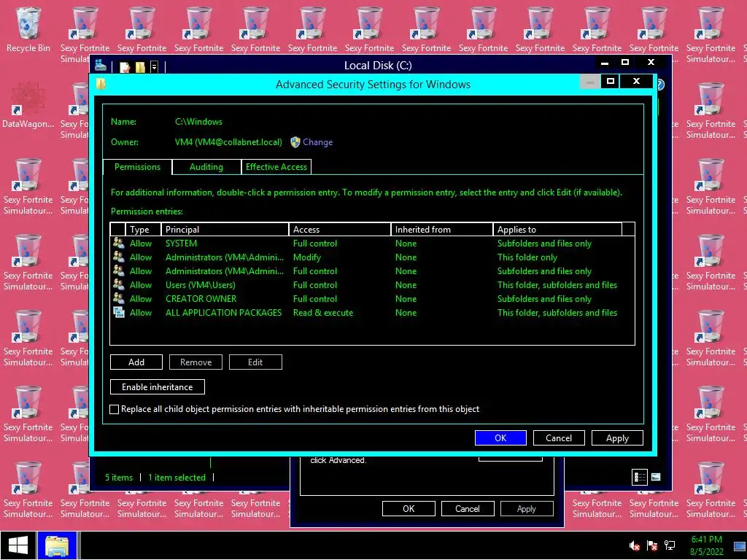Click "5 items" in the Local Disk status bar
Viewport: 747px width, 560px height.
(x=119, y=477)
